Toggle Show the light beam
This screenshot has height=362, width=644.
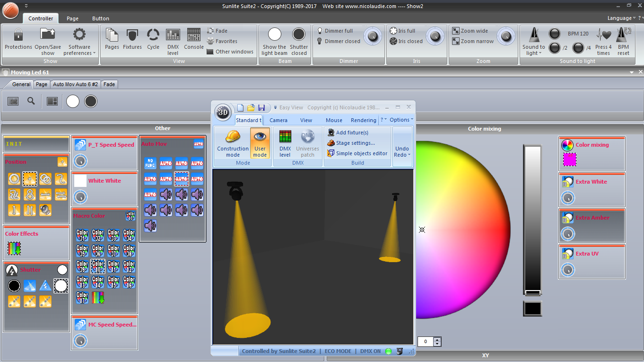275,41
